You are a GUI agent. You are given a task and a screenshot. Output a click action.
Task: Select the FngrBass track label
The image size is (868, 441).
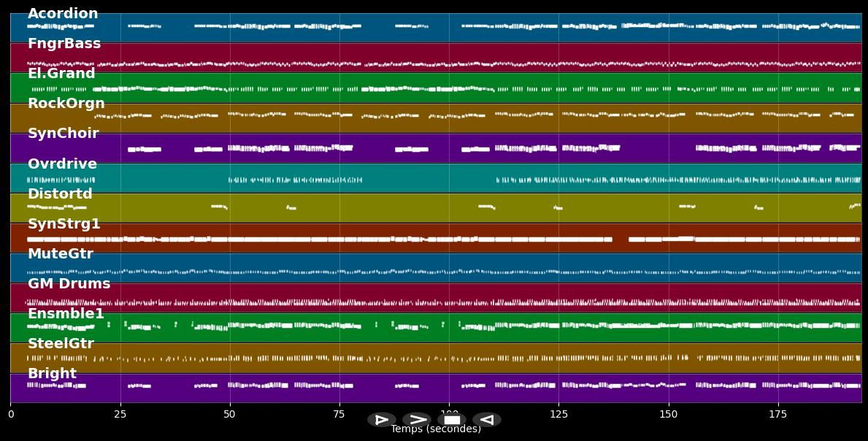pos(64,44)
